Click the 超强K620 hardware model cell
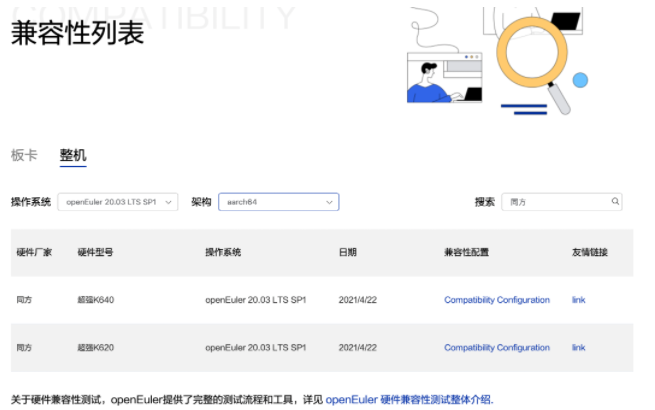The image size is (655, 410). click(96, 347)
